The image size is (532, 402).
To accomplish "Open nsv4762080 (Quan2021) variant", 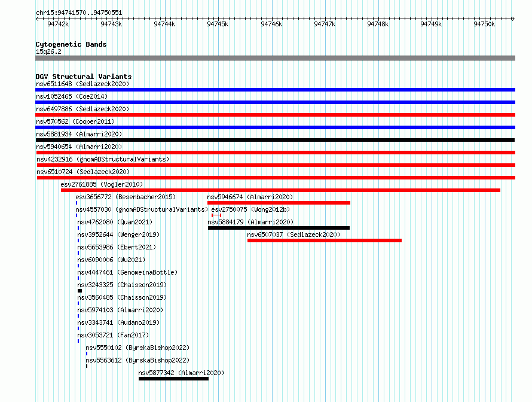I will pyautogui.click(x=115, y=222).
